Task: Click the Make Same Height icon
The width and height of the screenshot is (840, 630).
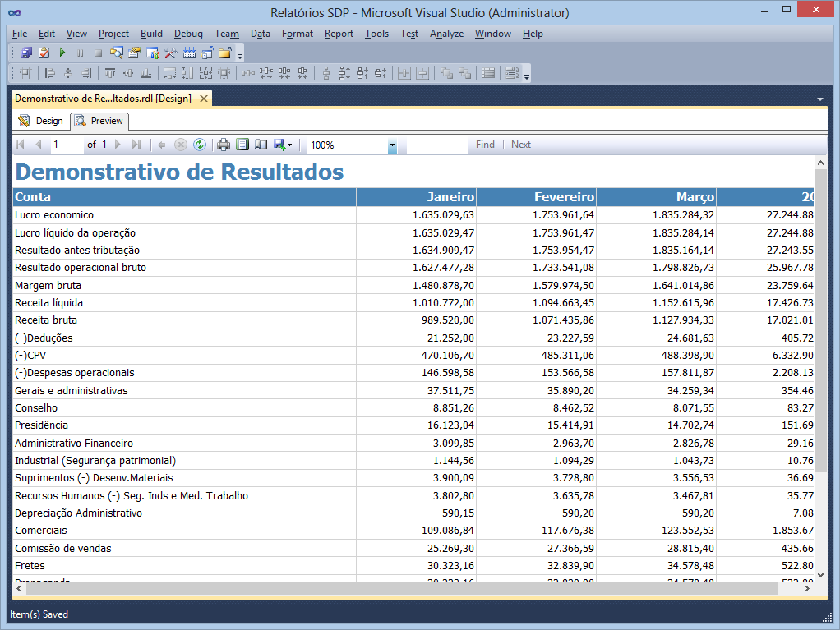Action: [x=188, y=73]
